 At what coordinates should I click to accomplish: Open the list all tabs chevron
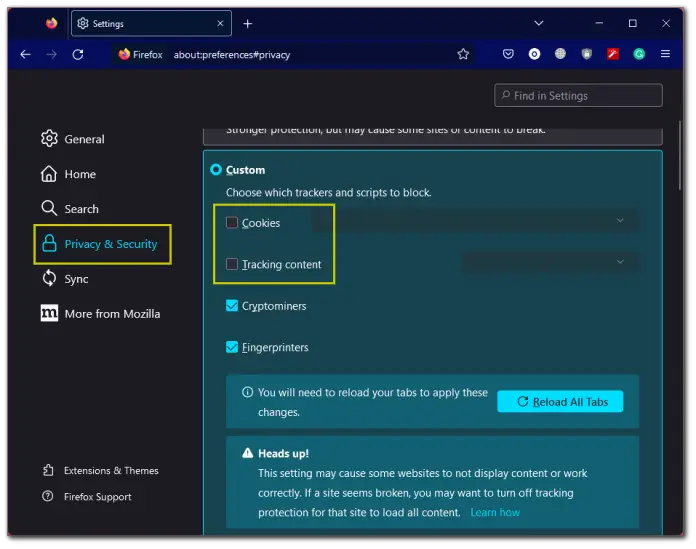coord(538,23)
